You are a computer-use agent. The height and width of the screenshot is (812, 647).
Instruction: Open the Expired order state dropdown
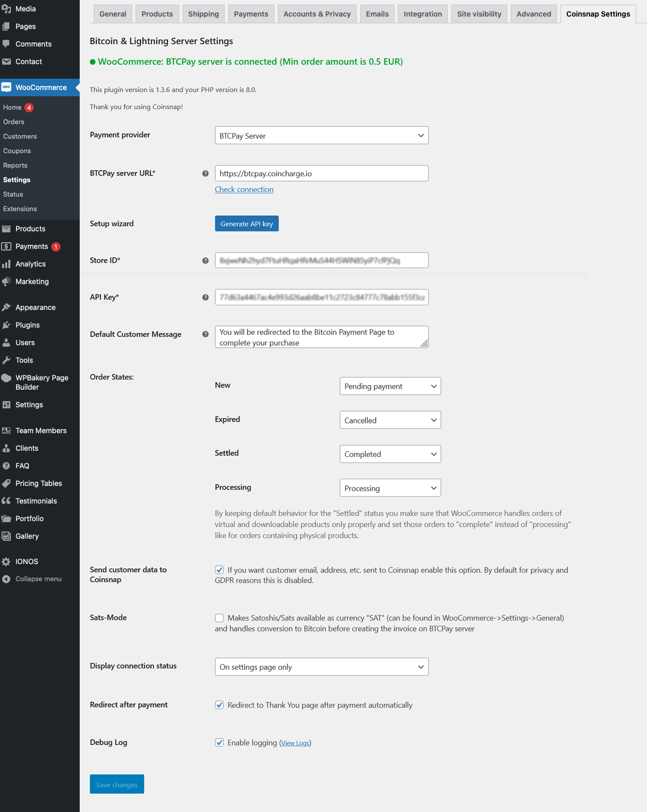point(390,420)
